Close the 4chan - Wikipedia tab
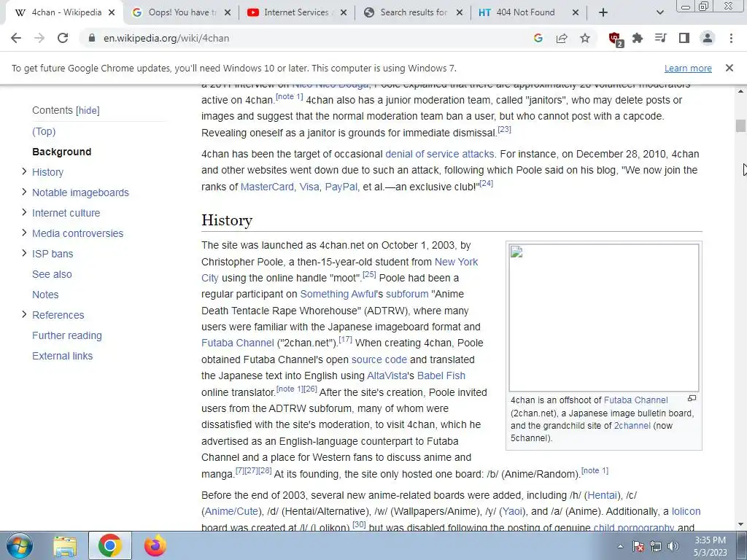The height and width of the screenshot is (560, 747). coord(112,12)
